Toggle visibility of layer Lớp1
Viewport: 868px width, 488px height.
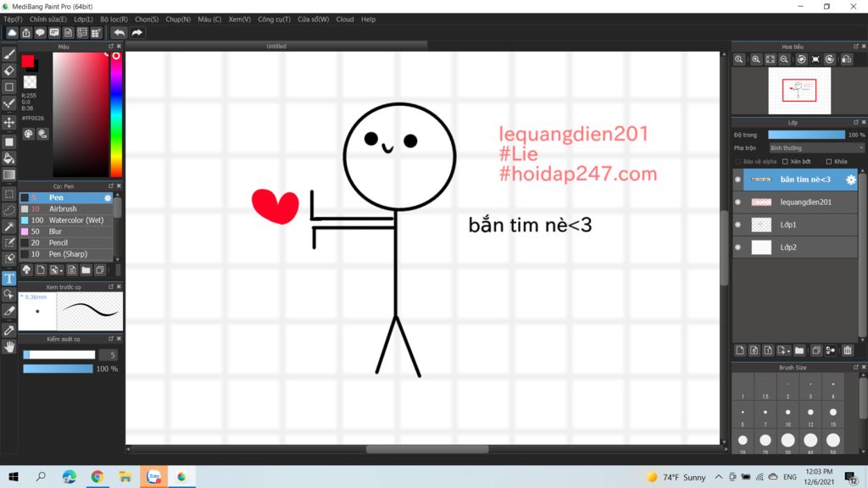pyautogui.click(x=738, y=225)
